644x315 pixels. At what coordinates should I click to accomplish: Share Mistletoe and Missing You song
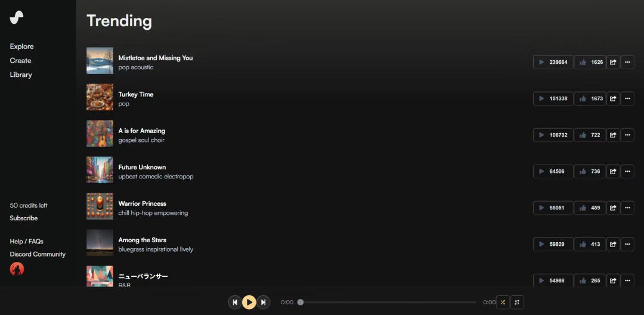coord(613,63)
